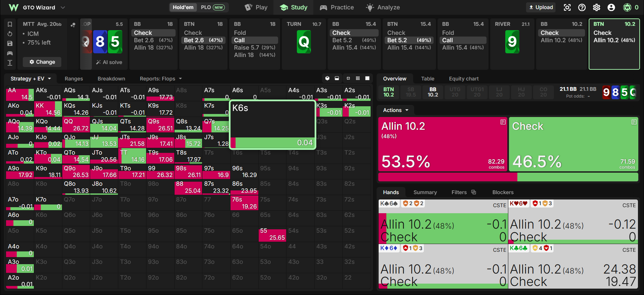
Task: Click the expand vertical height icon
Action: [10, 63]
